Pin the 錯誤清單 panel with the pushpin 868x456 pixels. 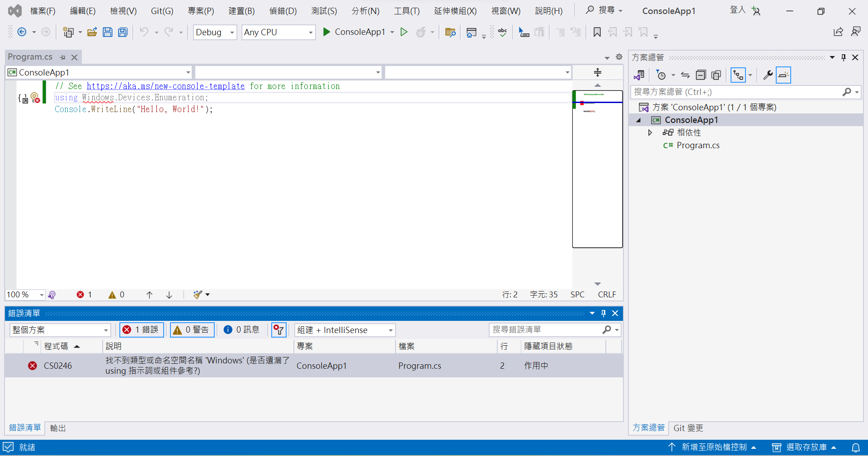604,313
